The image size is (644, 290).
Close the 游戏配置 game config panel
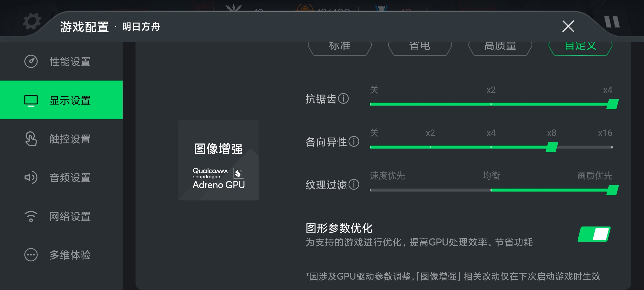[568, 26]
